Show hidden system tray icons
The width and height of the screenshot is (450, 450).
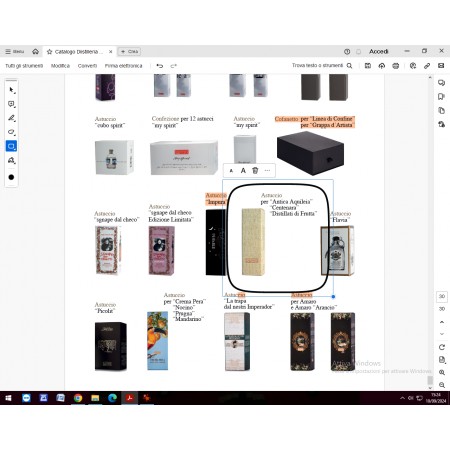(x=402, y=398)
